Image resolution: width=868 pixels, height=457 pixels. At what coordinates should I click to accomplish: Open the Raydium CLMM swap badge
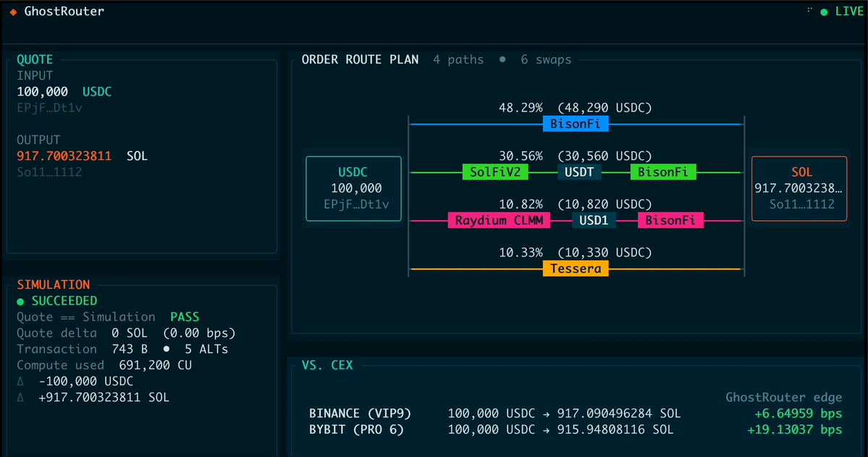[x=500, y=220]
